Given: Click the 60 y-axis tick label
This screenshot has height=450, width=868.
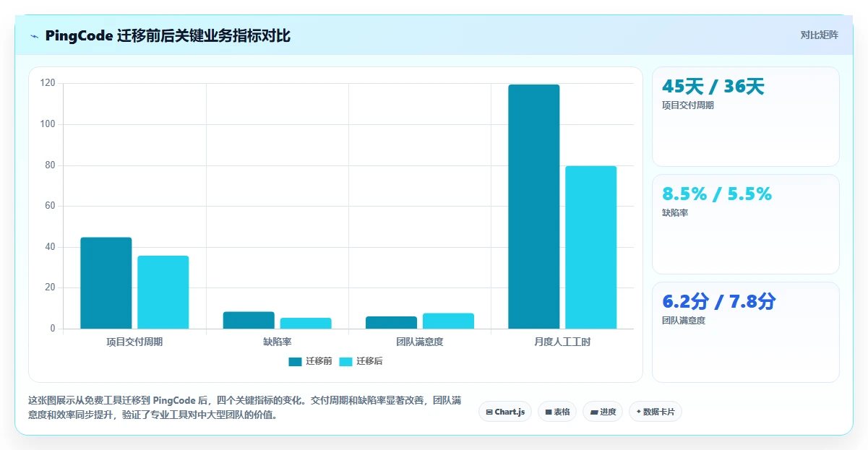Looking at the screenshot, I should pyautogui.click(x=51, y=206).
